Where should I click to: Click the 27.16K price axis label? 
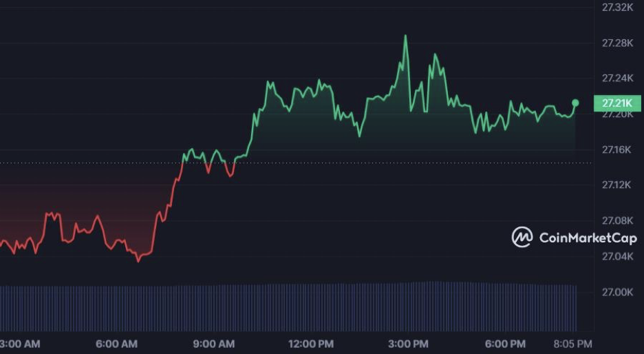coord(617,149)
